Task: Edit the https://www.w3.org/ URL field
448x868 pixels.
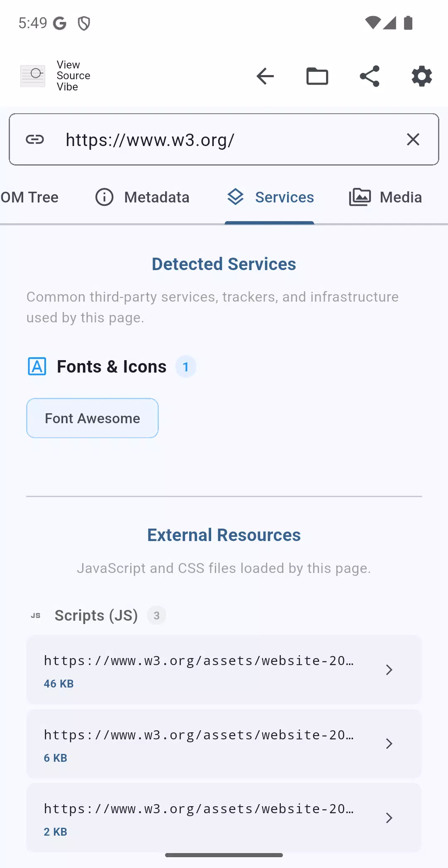Action: [x=224, y=139]
